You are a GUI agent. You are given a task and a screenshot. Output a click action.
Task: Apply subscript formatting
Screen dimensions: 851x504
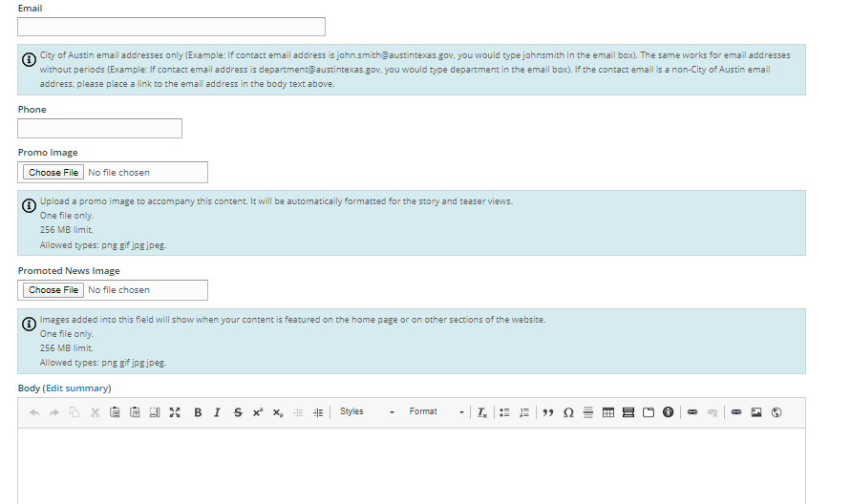coord(278,413)
